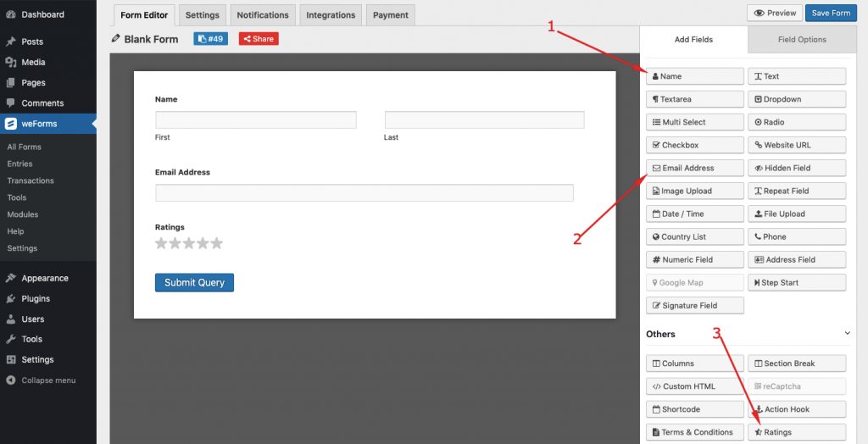Add an Email Address field

click(x=695, y=168)
